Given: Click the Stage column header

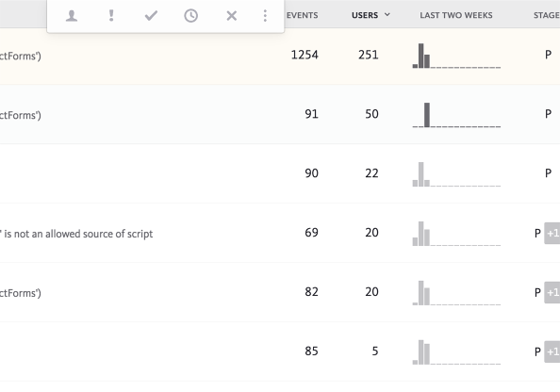Looking at the screenshot, I should tap(547, 15).
